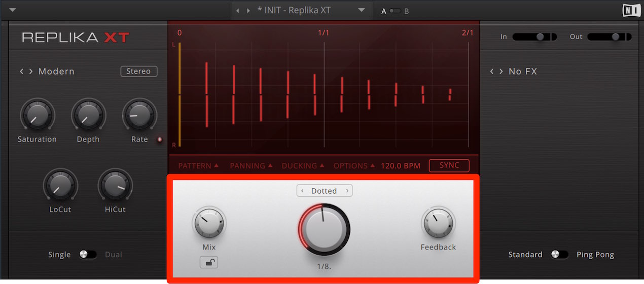Screen dimensions: 644x284
Task: Toggle the Single/Dual delay switch
Action: click(x=88, y=255)
